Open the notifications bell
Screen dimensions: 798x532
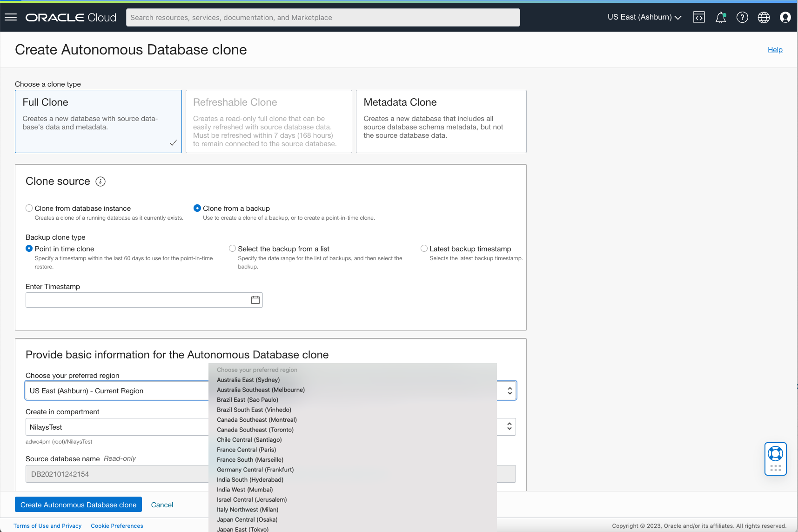721,17
